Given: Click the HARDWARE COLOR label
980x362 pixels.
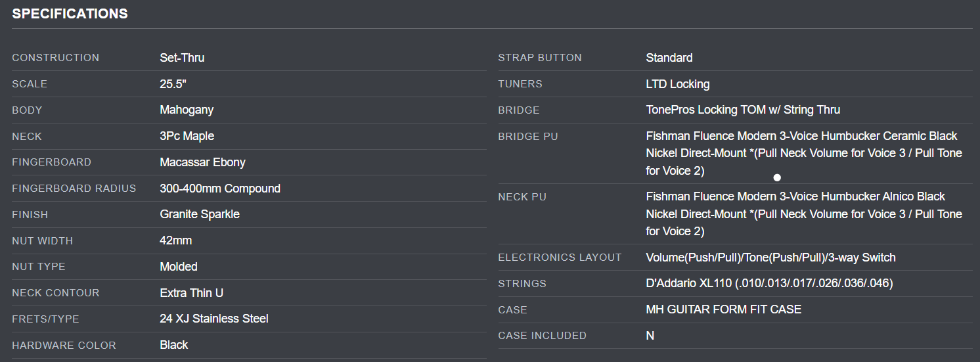Looking at the screenshot, I should click(x=64, y=346).
